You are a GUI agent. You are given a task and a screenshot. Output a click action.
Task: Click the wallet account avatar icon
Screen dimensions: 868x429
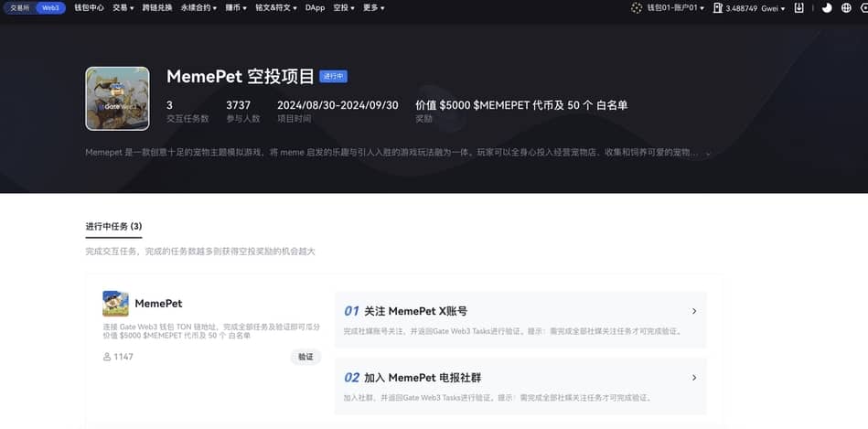637,8
